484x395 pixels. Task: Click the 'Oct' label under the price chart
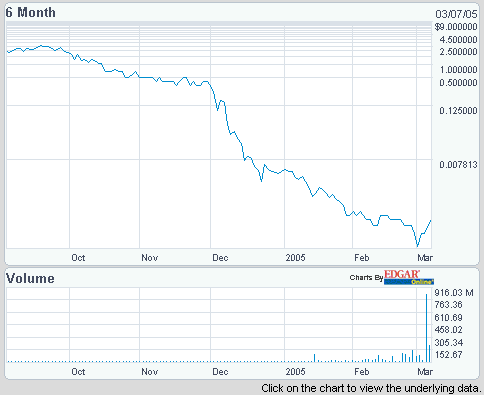coord(78,258)
